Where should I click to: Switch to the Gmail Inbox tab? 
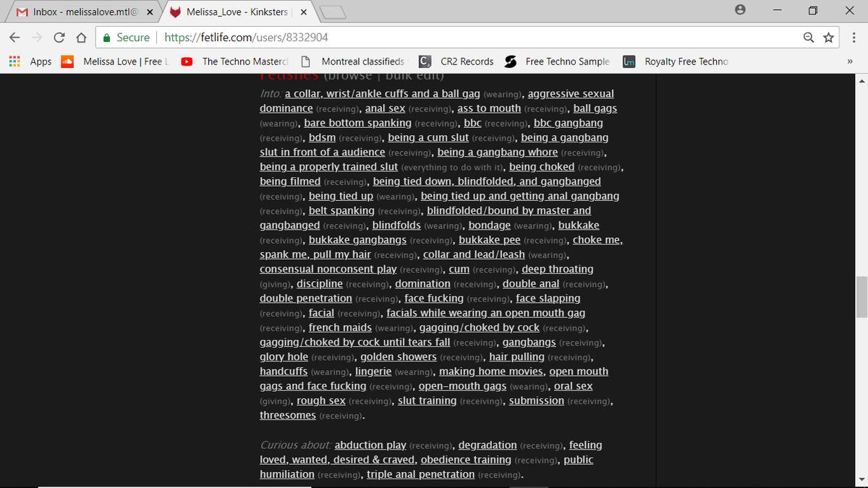click(80, 12)
